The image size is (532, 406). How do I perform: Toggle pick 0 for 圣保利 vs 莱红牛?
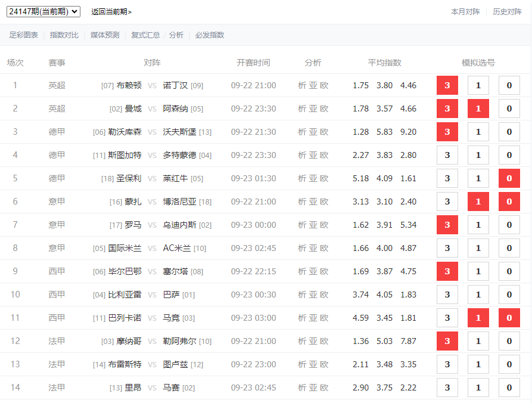click(509, 178)
